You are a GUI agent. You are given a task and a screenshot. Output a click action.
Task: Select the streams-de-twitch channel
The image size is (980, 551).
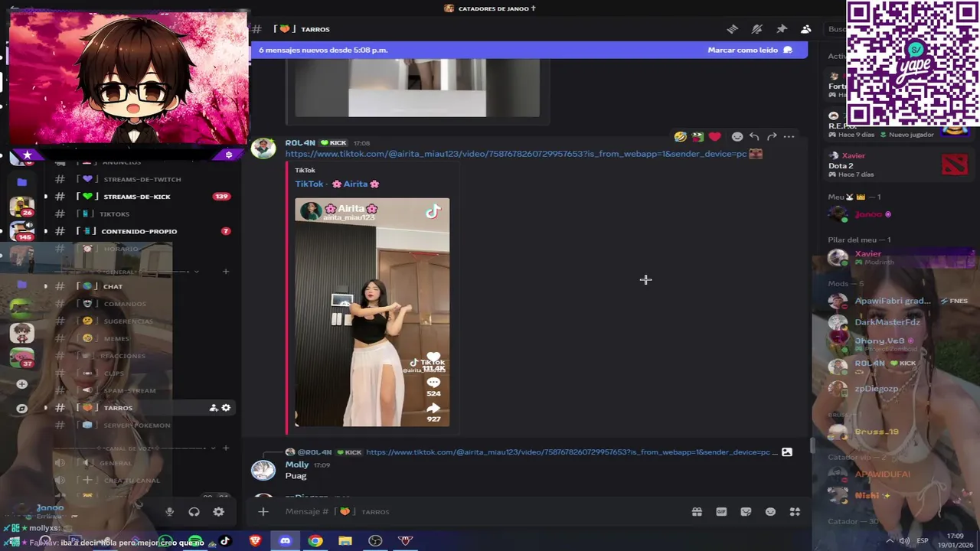[142, 179]
